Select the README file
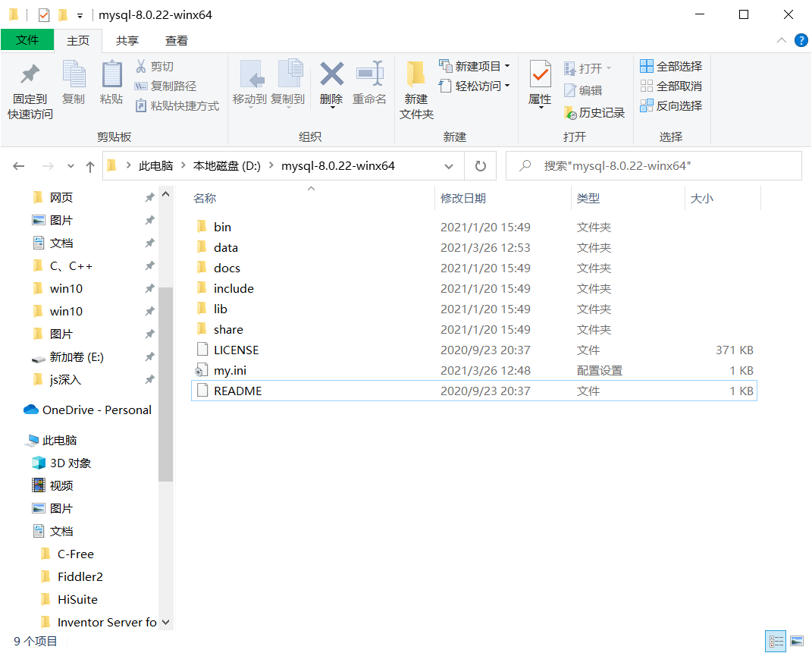The width and height of the screenshot is (812, 653). coord(474,391)
